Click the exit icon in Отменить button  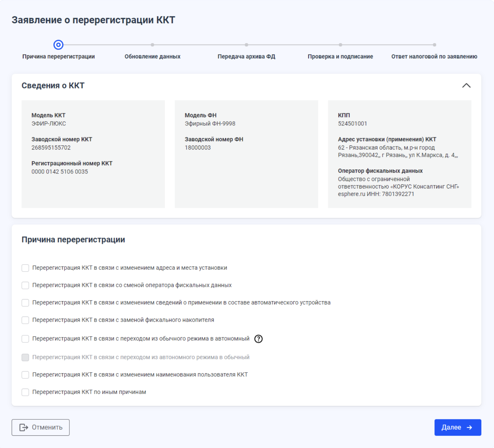24,428
